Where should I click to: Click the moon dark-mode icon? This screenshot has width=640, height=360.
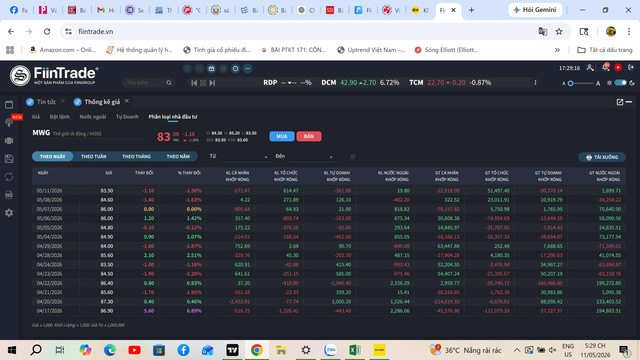(632, 83)
